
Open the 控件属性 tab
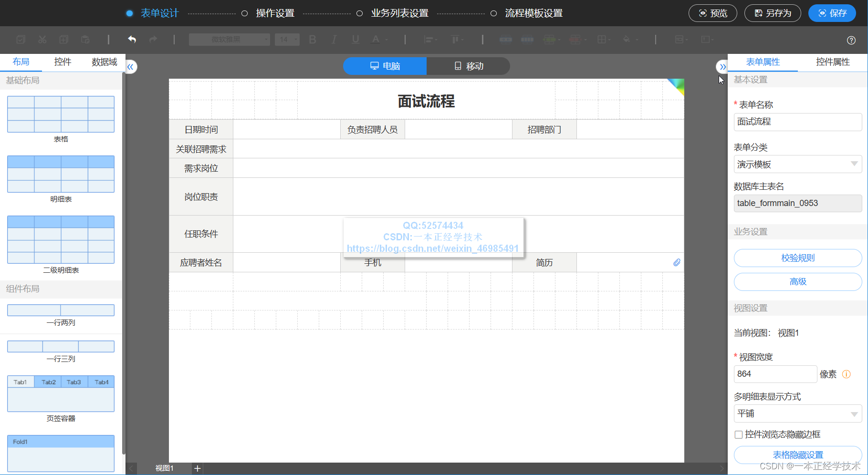833,62
